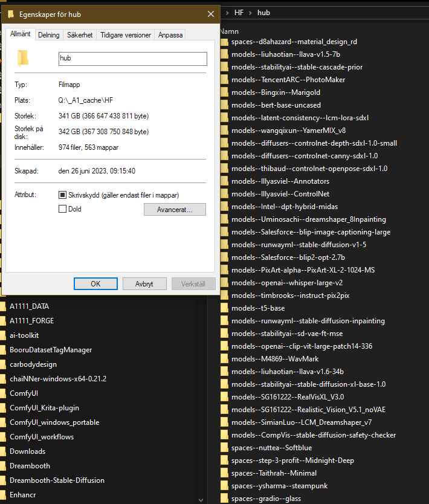Click folder icon of models--TencentARC--PhotoMaker

click(x=224, y=80)
